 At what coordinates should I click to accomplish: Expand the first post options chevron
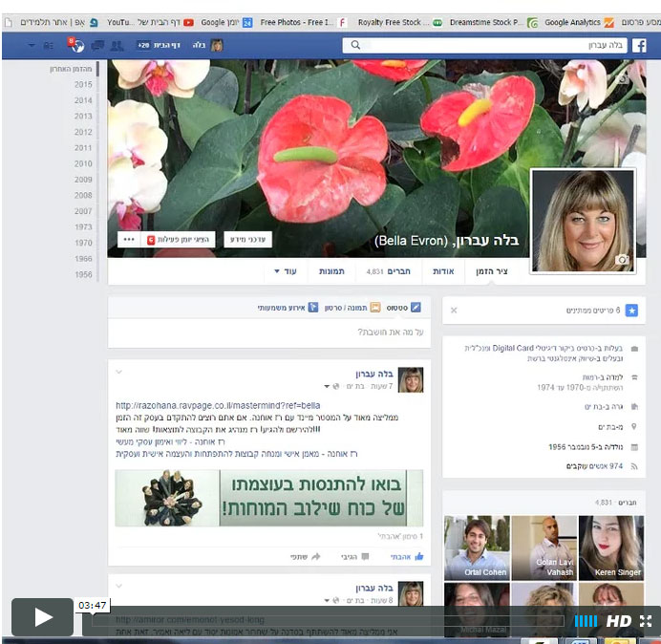click(118, 372)
